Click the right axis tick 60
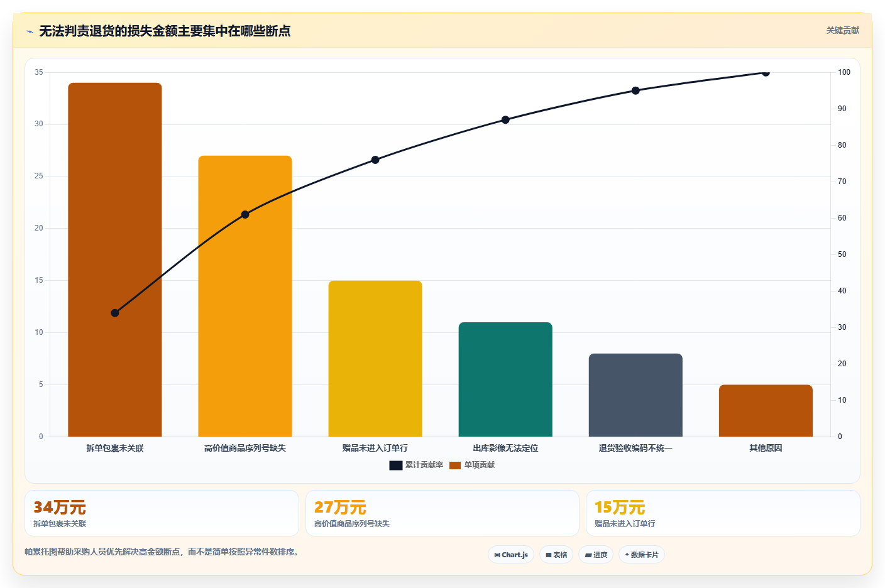The width and height of the screenshot is (885, 588). (842, 218)
